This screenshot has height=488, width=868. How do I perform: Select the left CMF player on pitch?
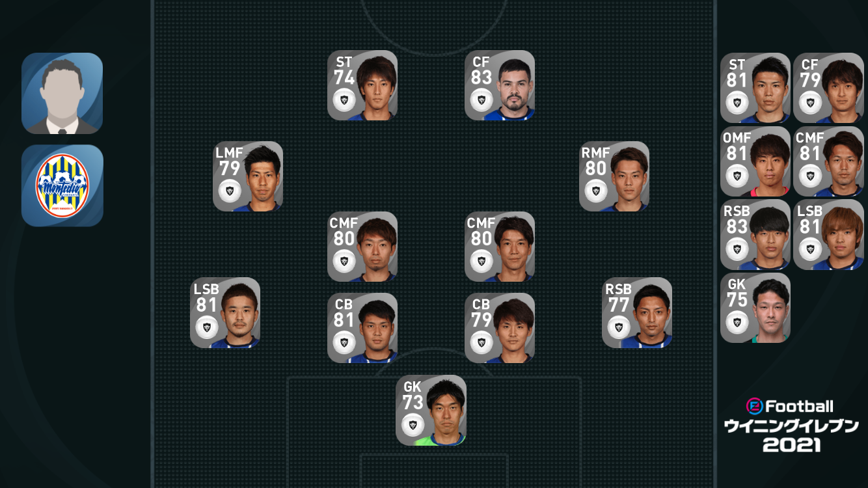362,247
